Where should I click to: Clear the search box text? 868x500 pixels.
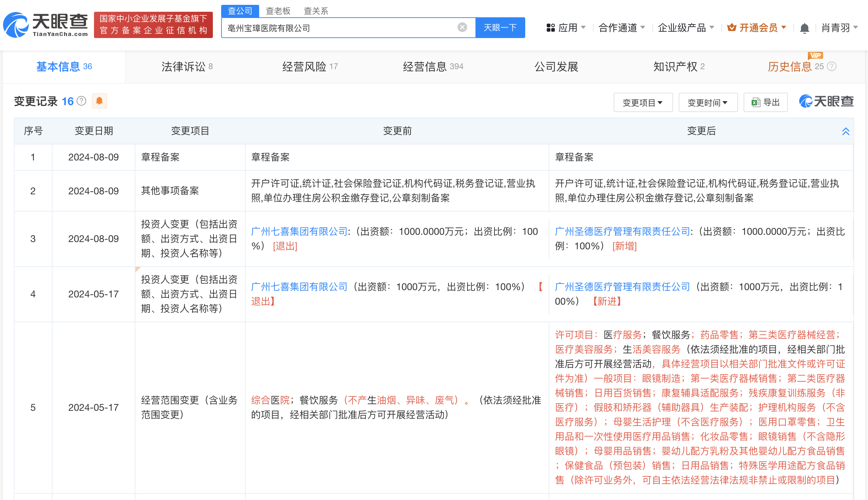(x=462, y=27)
